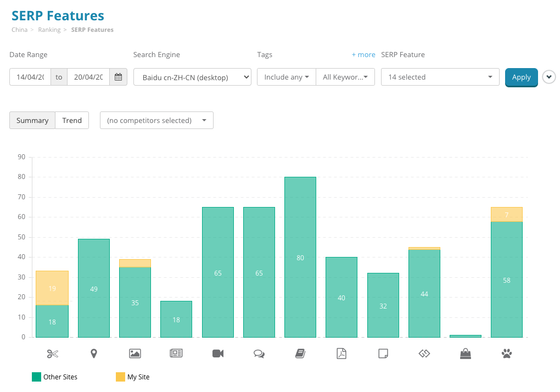Click the image pack SERP feature icon
The width and height of the screenshot is (560, 392).
(x=135, y=353)
